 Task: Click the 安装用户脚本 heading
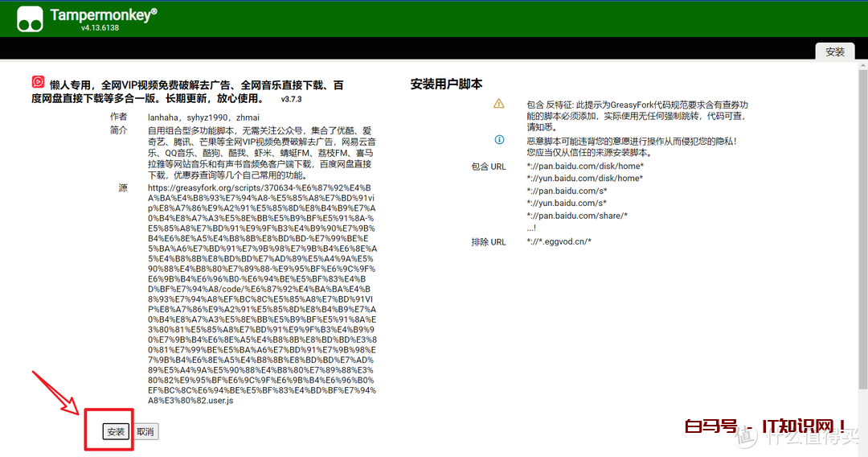pos(446,84)
